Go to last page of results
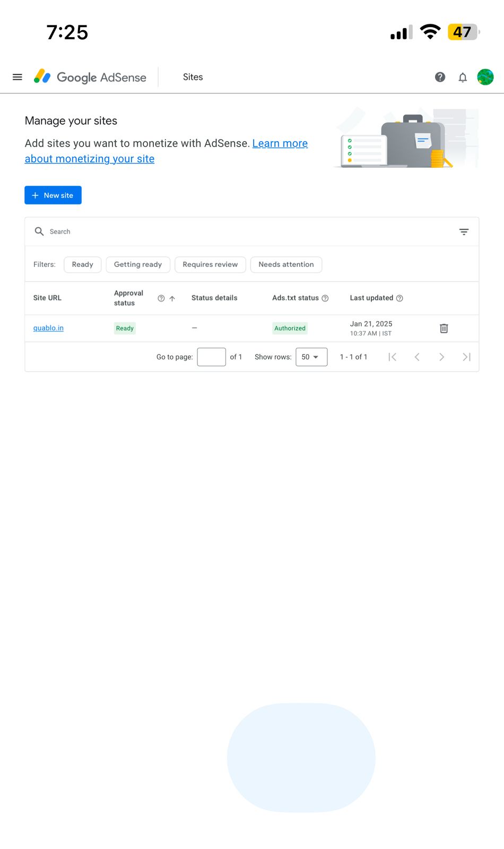Viewport: 504px width, 849px height. (x=466, y=357)
